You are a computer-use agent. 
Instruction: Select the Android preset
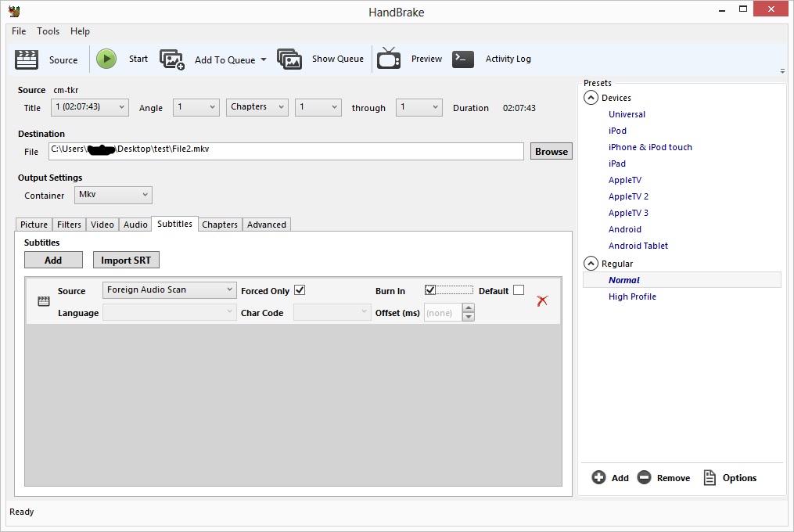click(625, 229)
